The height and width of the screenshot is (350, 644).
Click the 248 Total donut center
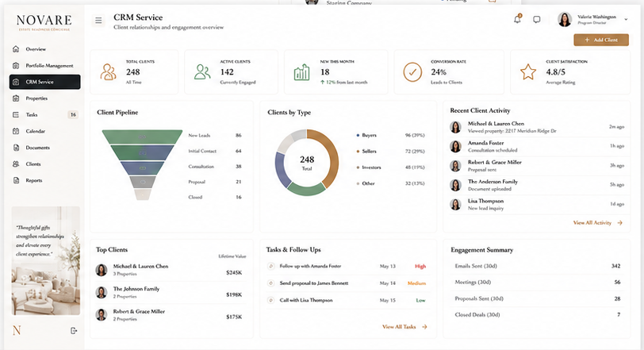click(x=307, y=162)
